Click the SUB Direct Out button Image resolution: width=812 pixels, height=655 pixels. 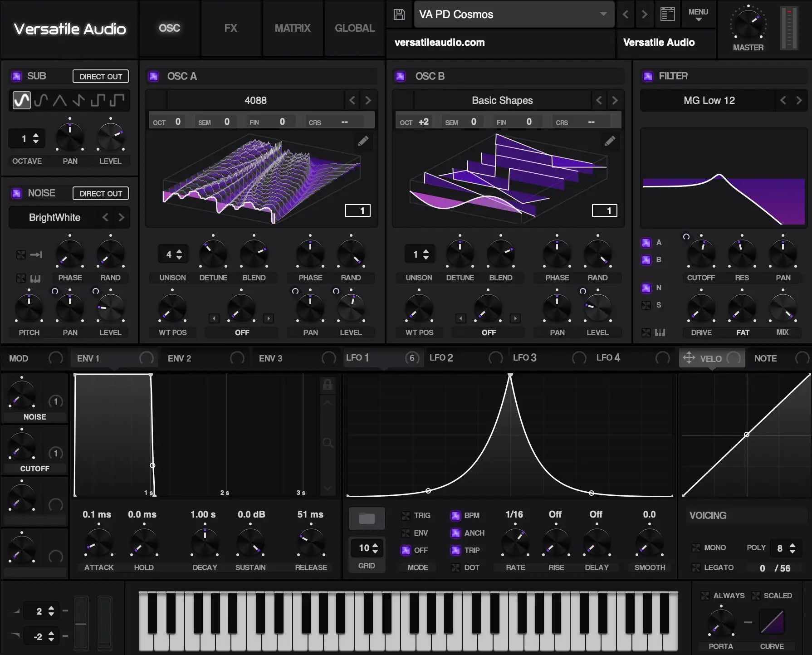(101, 77)
